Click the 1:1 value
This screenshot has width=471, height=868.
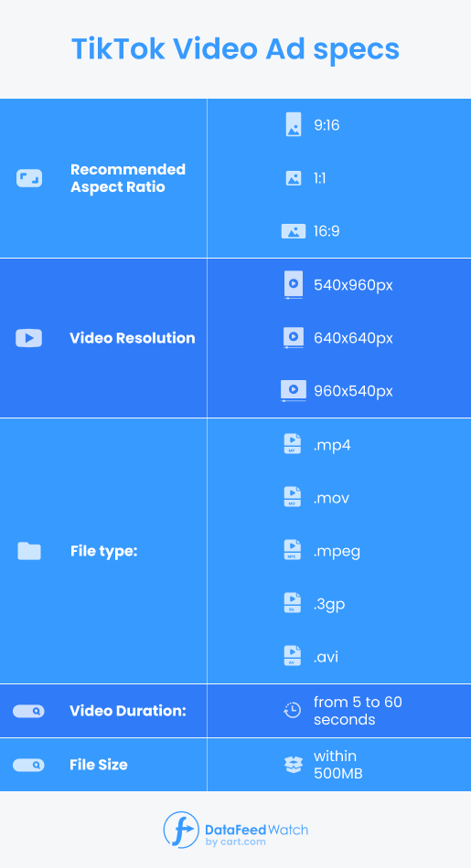coord(320,178)
